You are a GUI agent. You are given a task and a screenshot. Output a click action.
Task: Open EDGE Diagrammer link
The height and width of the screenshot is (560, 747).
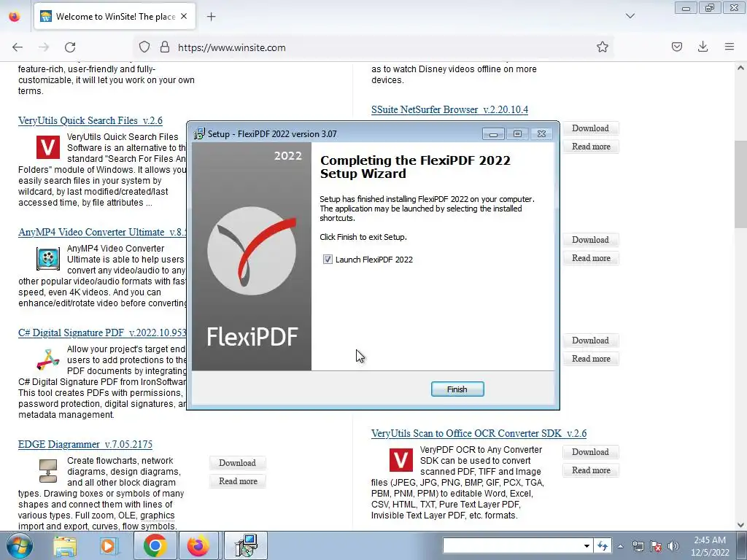85,444
